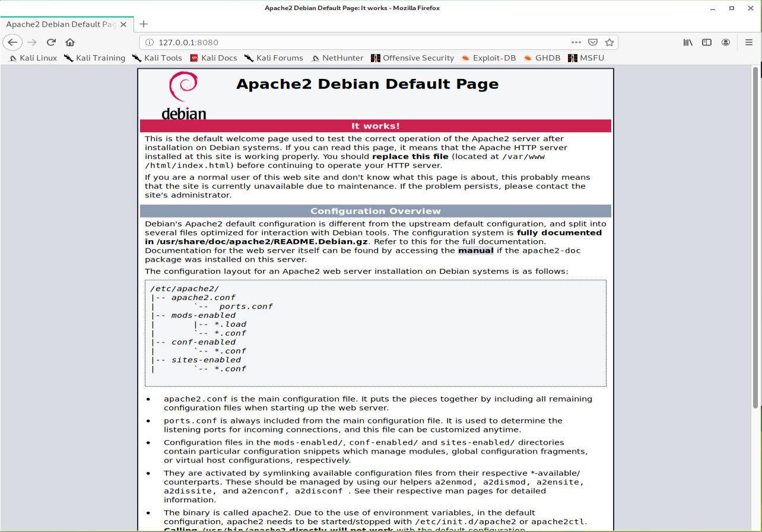
Task: Click the vertical page scrollbar
Action: [x=755, y=237]
